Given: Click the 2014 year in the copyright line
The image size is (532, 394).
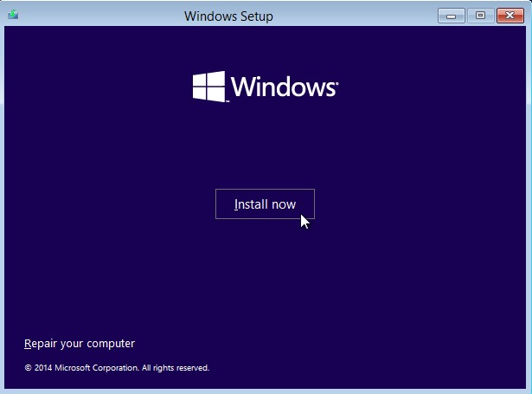Looking at the screenshot, I should (43, 368).
